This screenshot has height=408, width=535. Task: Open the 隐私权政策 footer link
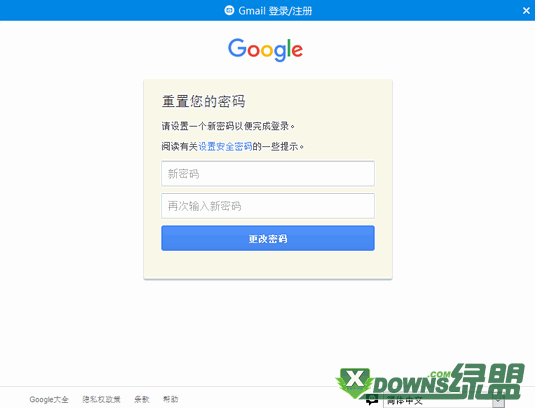coord(101,399)
